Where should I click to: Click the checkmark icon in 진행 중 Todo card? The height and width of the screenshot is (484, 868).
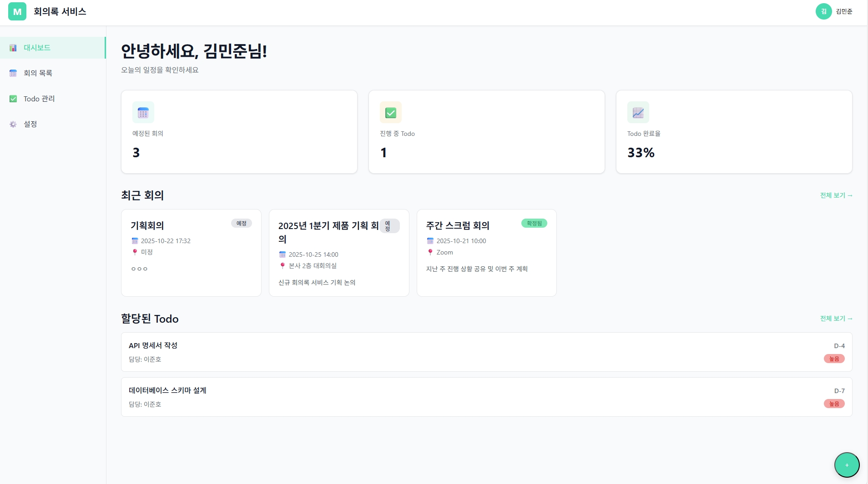click(x=391, y=112)
